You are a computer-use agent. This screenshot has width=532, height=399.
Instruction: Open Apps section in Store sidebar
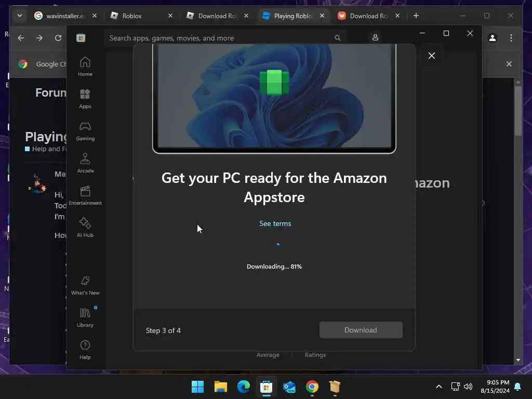pos(85,99)
